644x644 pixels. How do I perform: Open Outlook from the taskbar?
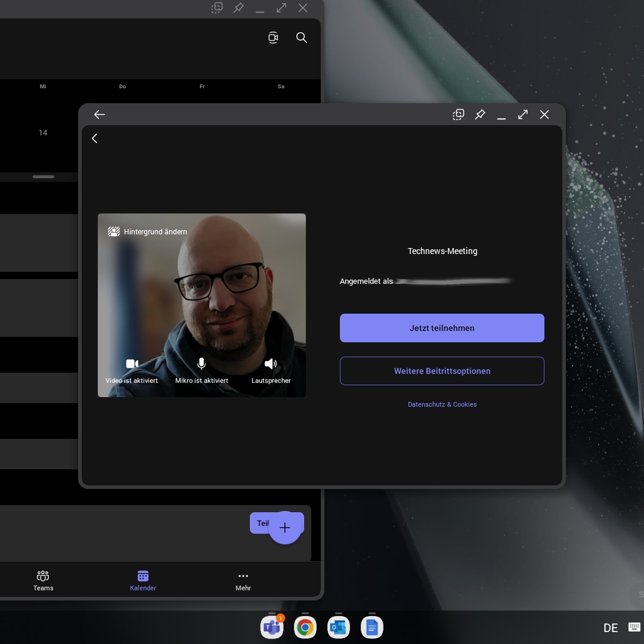[339, 627]
